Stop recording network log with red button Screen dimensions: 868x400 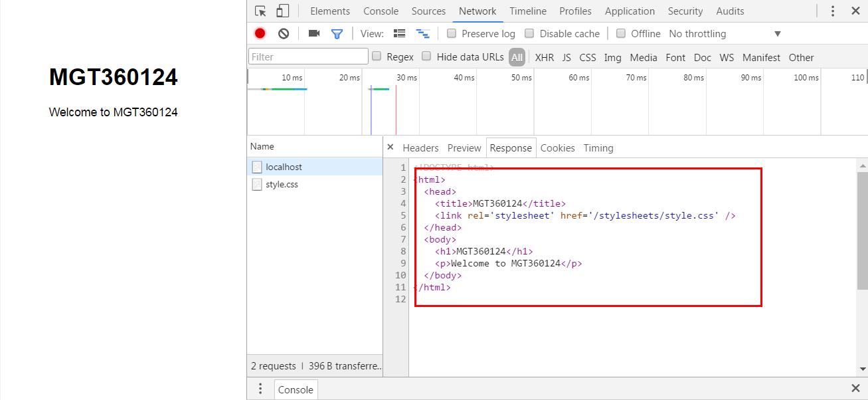click(x=260, y=33)
